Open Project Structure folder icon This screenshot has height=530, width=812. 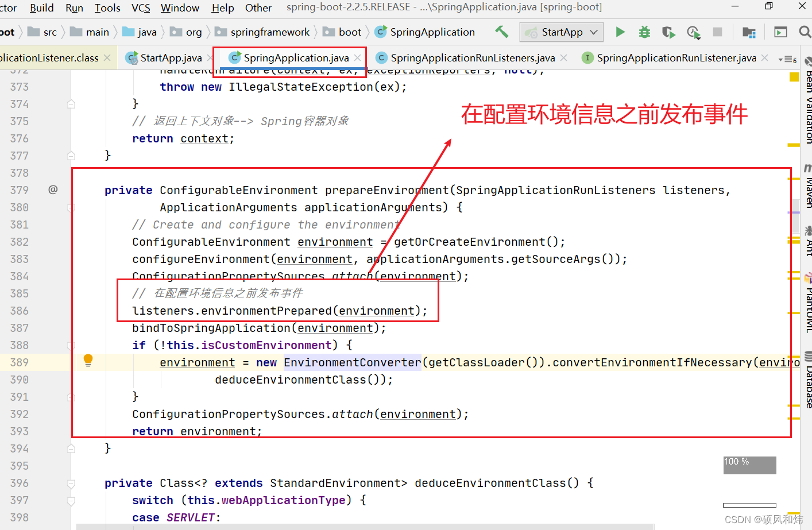click(x=749, y=32)
